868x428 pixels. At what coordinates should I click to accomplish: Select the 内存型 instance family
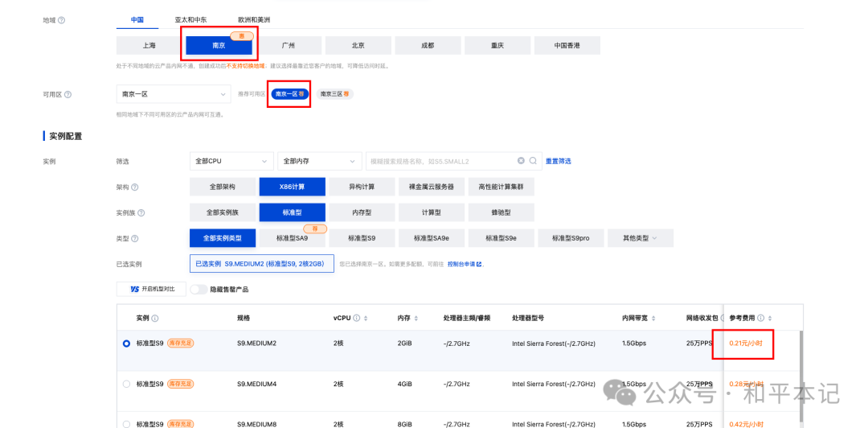point(362,212)
